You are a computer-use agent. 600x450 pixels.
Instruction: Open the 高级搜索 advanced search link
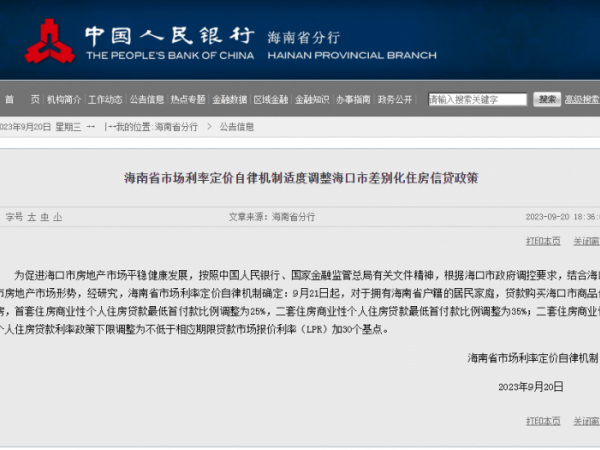point(581,100)
